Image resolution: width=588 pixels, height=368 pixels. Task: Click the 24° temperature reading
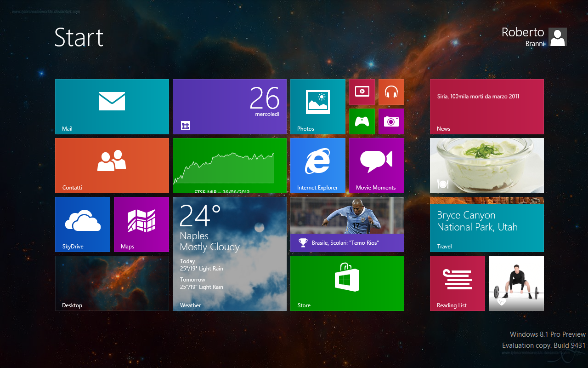coord(200,216)
